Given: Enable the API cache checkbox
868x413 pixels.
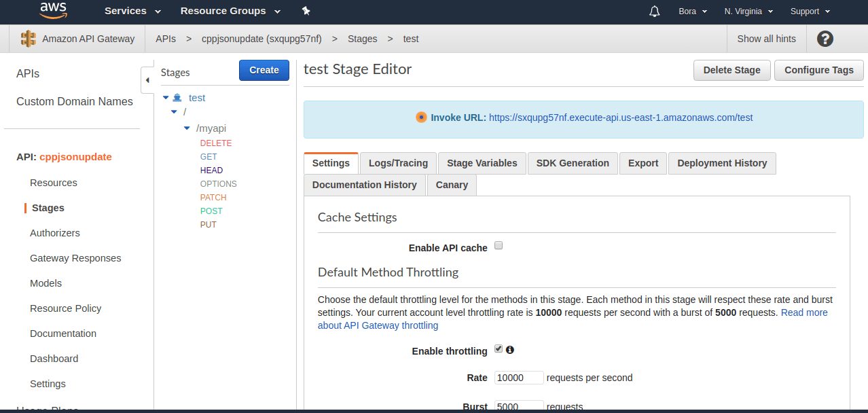Looking at the screenshot, I should 499,246.
